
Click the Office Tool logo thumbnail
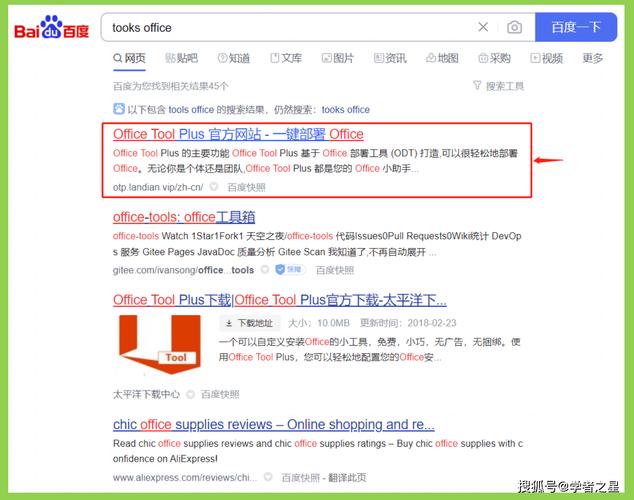[x=160, y=344]
